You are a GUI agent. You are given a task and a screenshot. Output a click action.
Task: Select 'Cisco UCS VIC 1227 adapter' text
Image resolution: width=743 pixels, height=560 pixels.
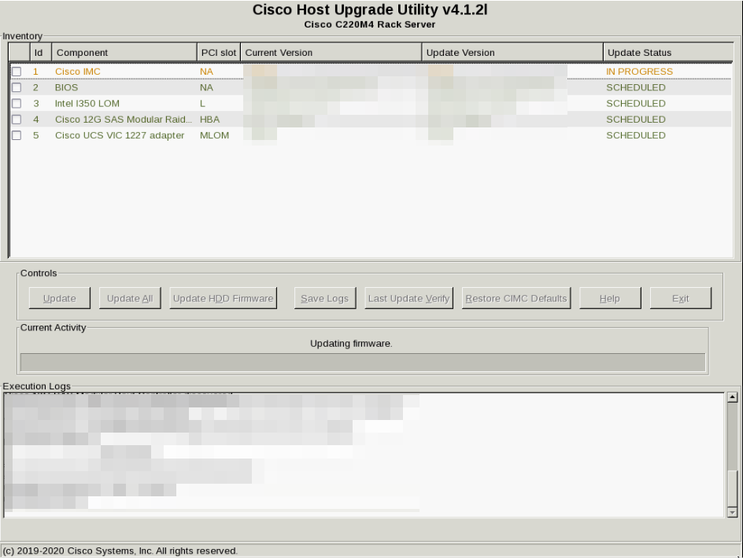[x=120, y=135]
